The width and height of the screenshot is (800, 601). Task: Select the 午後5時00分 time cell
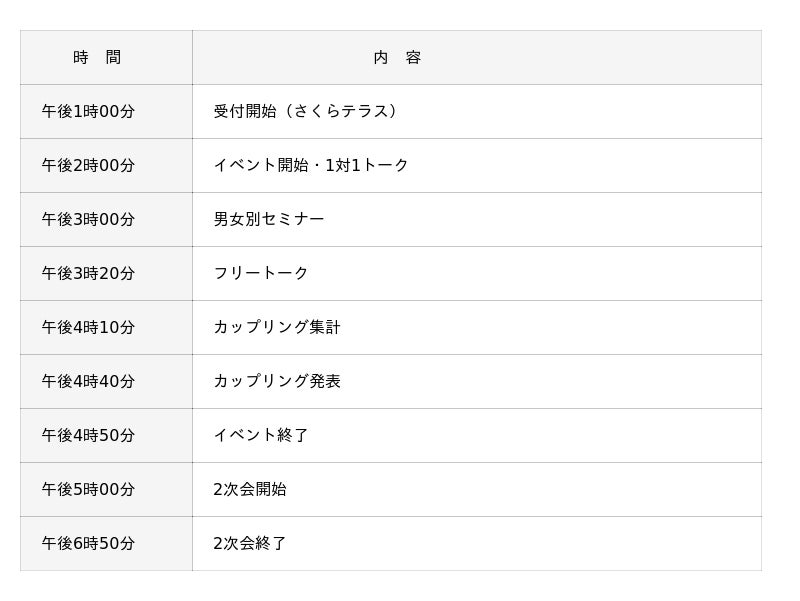point(88,490)
